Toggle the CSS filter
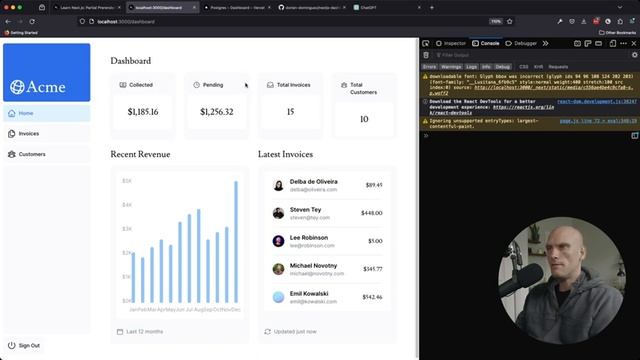Viewport: 640px width, 360px height. [x=524, y=67]
